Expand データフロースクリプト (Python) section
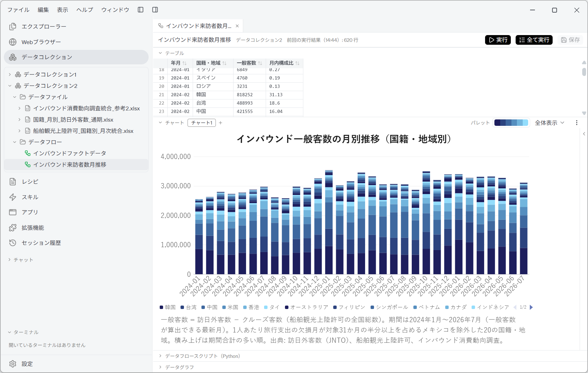Image resolution: width=588 pixels, height=373 pixels. point(161,356)
